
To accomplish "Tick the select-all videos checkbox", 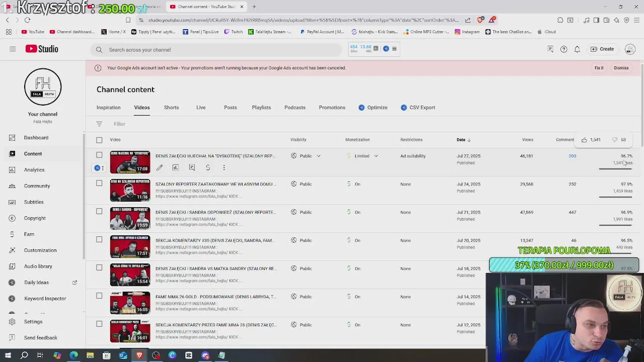I will 99,140.
